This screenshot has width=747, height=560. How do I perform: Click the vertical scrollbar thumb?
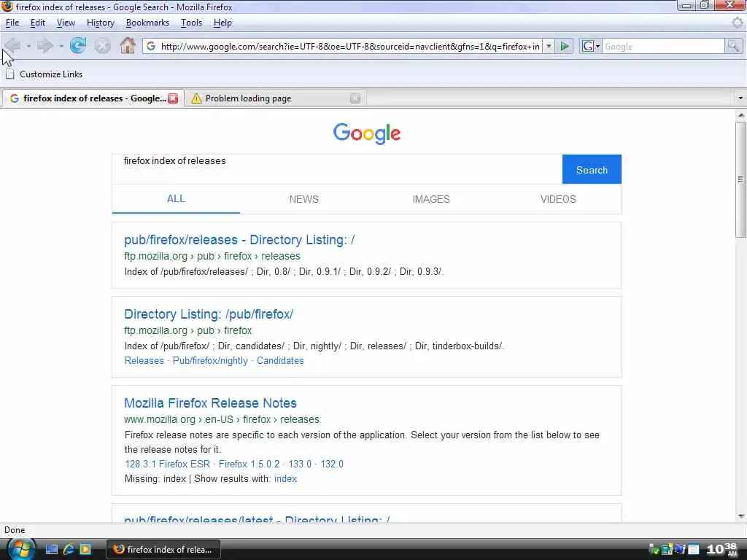click(x=741, y=179)
